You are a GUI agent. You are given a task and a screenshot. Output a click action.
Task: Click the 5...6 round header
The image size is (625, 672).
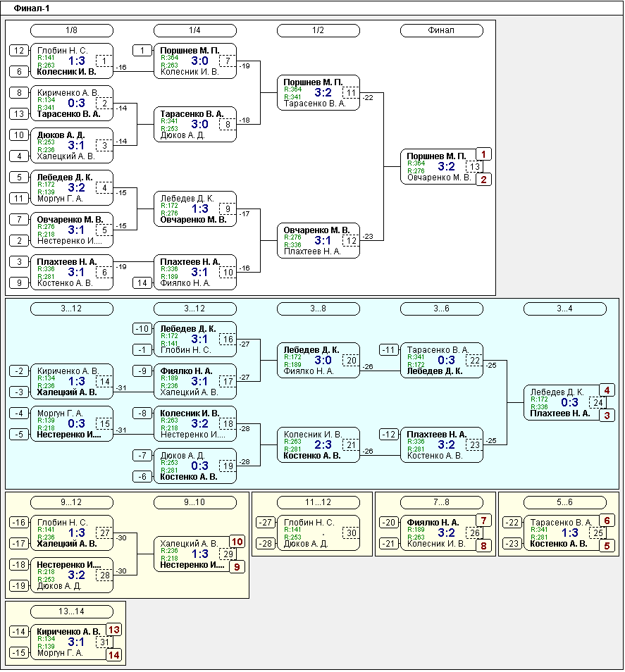point(565,502)
